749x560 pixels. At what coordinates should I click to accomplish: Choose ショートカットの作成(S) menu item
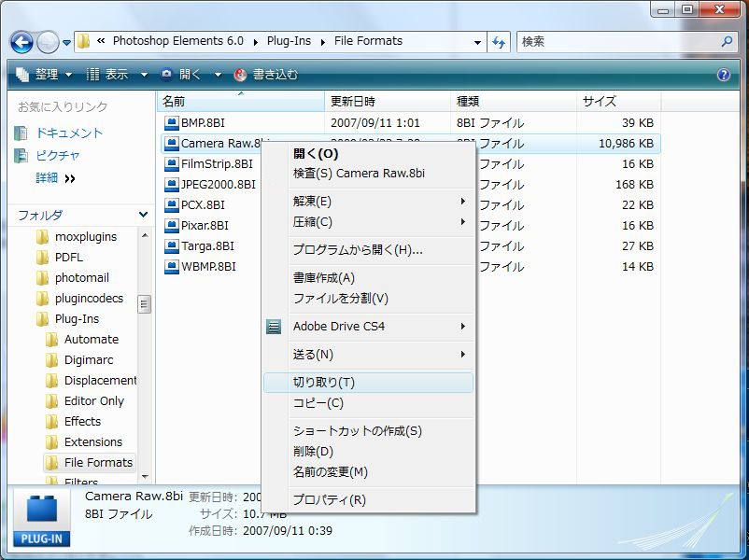(368, 431)
